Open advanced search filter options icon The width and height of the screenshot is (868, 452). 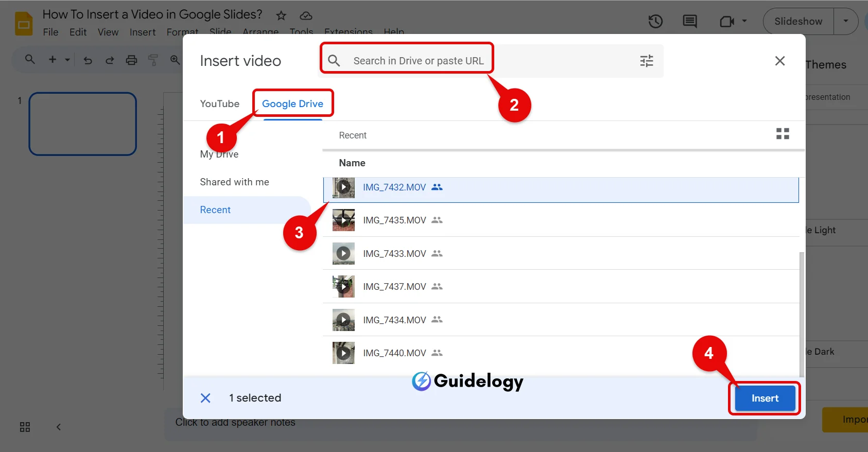click(647, 61)
